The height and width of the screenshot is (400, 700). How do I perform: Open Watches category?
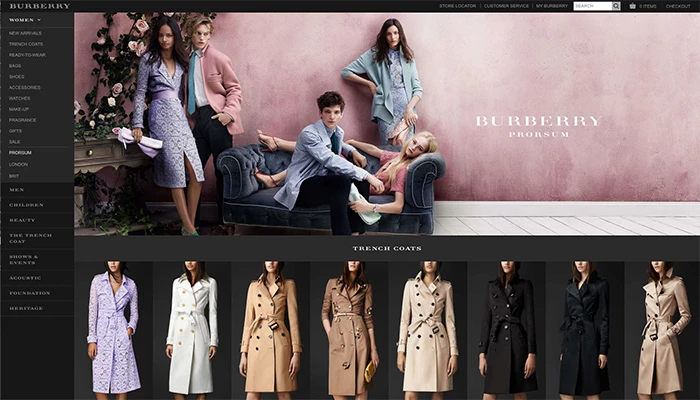coord(20,98)
